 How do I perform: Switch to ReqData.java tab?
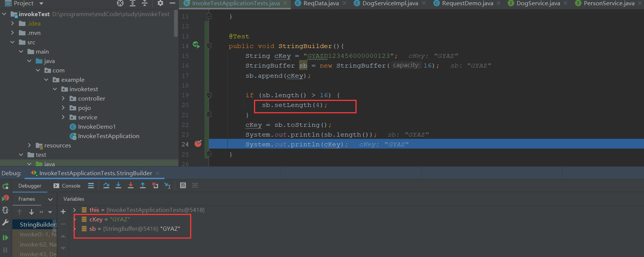pyautogui.click(x=321, y=3)
